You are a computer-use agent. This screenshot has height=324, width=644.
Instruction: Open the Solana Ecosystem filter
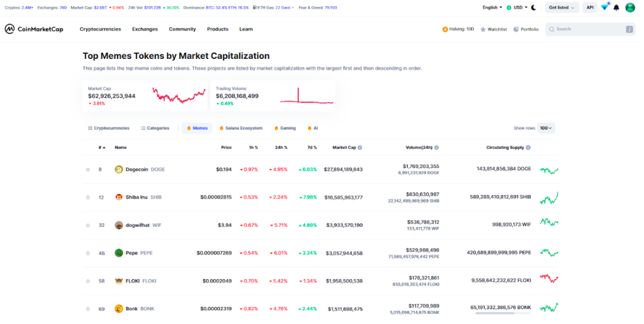pyautogui.click(x=241, y=128)
